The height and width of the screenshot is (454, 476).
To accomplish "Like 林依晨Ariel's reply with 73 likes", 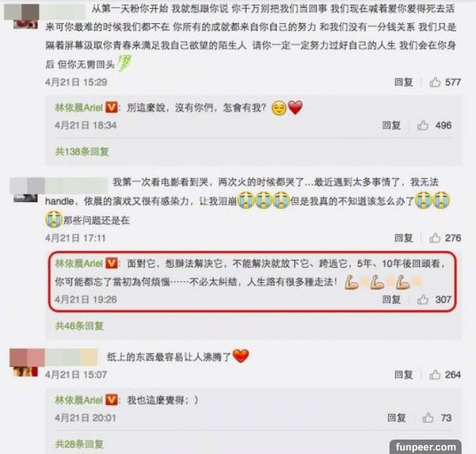I will 428,418.
